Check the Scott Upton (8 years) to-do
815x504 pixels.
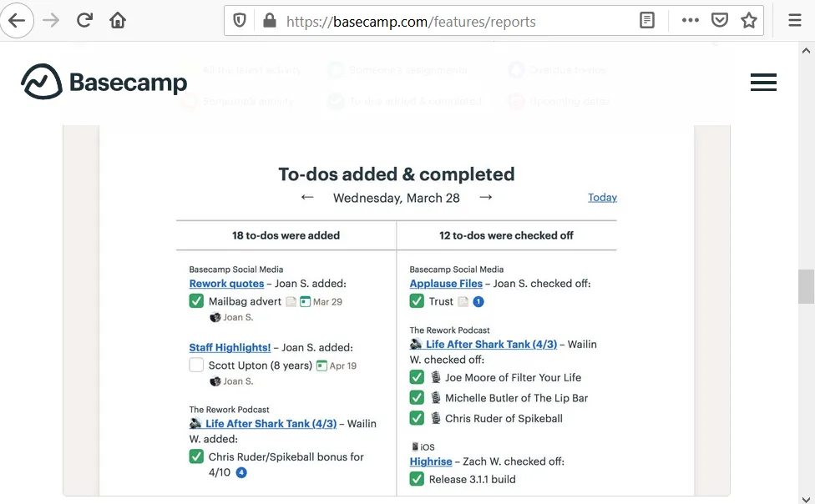196,365
